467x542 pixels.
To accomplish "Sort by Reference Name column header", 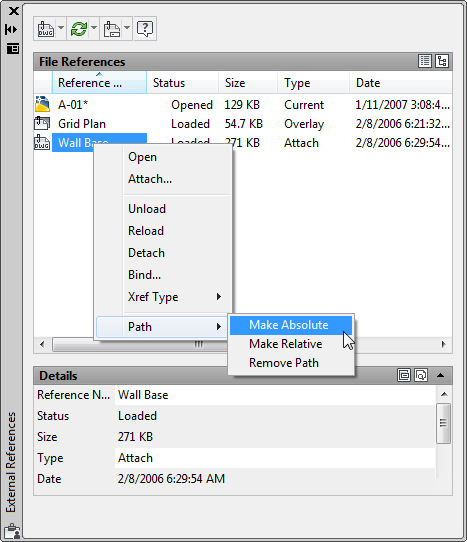I will (x=99, y=83).
